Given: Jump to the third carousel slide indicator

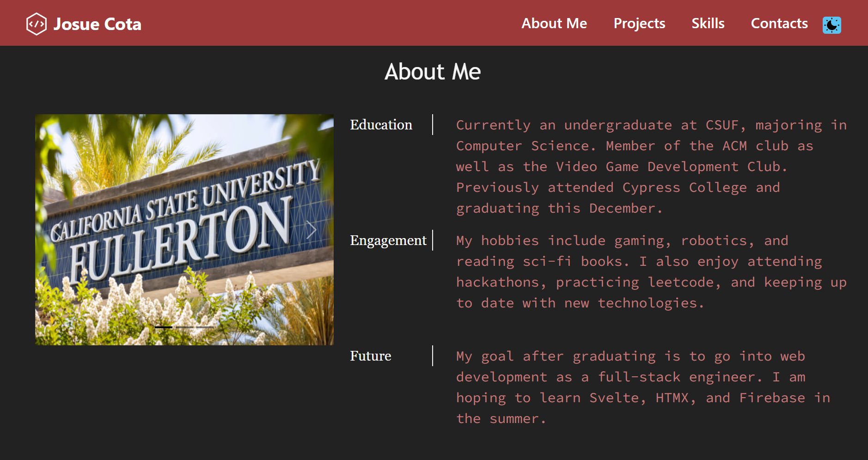Looking at the screenshot, I should [x=205, y=327].
